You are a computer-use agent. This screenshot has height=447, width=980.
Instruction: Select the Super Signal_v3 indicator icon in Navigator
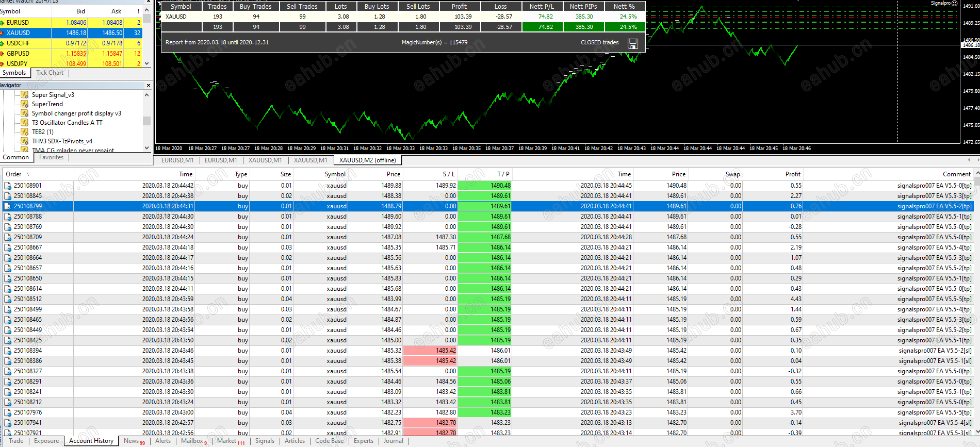point(24,95)
